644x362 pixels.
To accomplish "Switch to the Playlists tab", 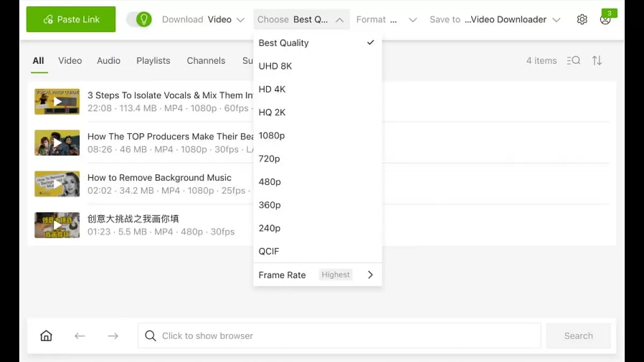I will coord(153,61).
